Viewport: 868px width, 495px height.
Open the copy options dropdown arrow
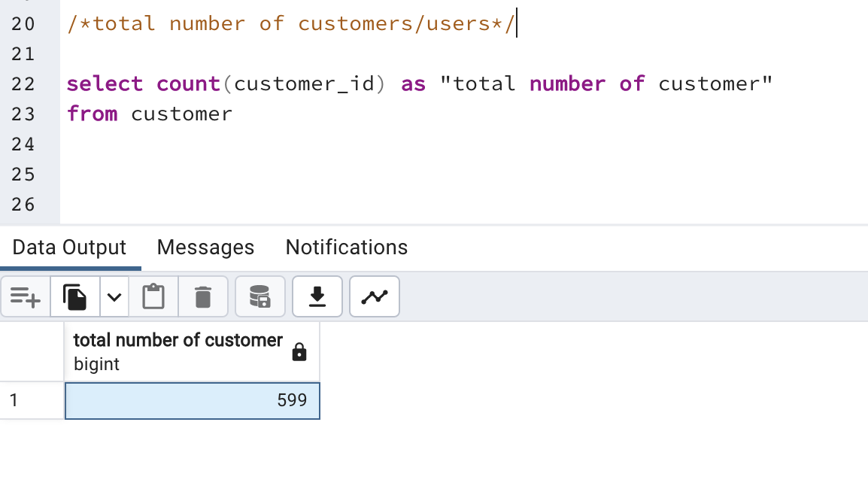click(114, 297)
